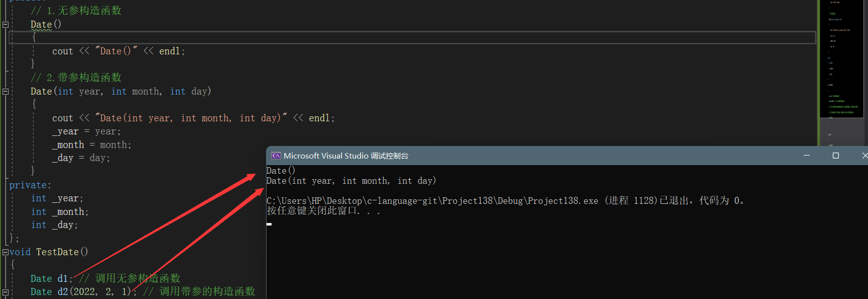Collapse the void TestDate function
The image size is (868, 299).
(x=6, y=252)
